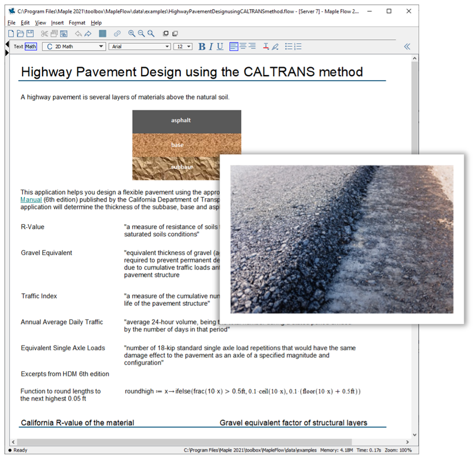Viewport: 476px width, 460px height.
Task: Switch to Math input mode
Action: point(31,47)
